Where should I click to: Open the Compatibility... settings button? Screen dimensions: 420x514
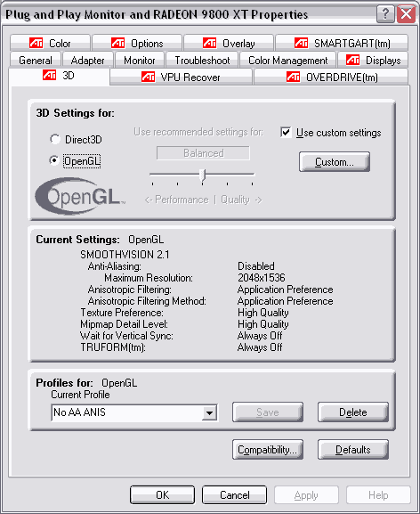click(268, 450)
